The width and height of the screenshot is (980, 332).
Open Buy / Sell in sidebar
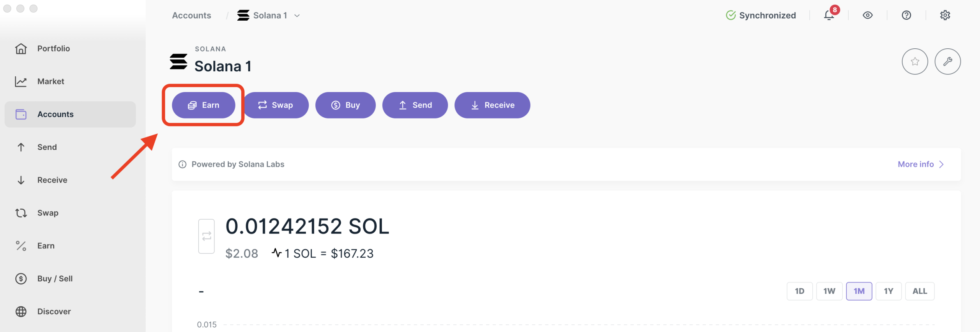tap(55, 279)
